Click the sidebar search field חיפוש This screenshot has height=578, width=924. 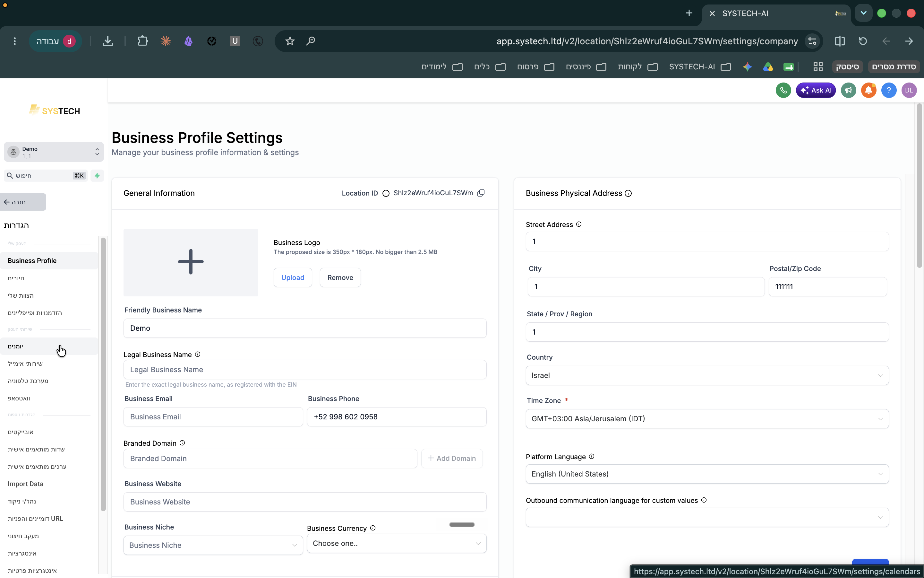coord(46,175)
